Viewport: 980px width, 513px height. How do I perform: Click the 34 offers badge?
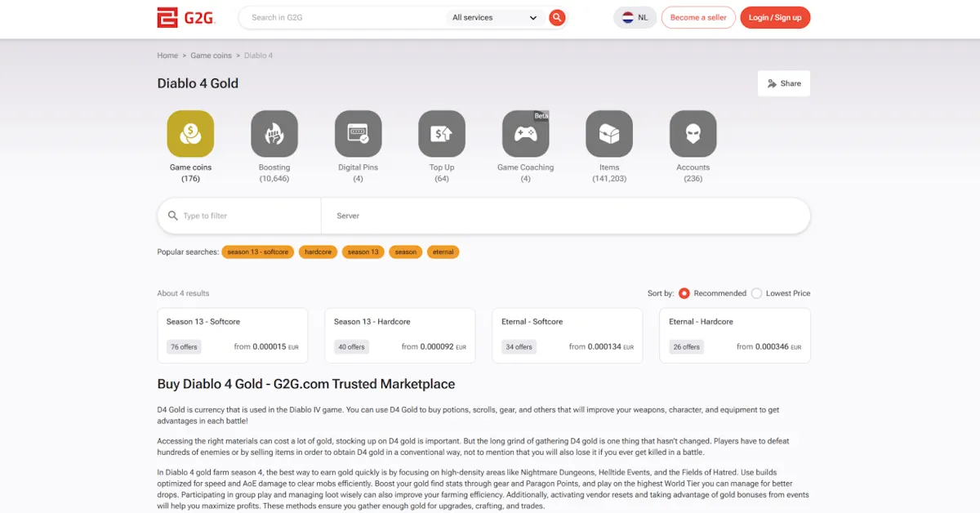[519, 347]
